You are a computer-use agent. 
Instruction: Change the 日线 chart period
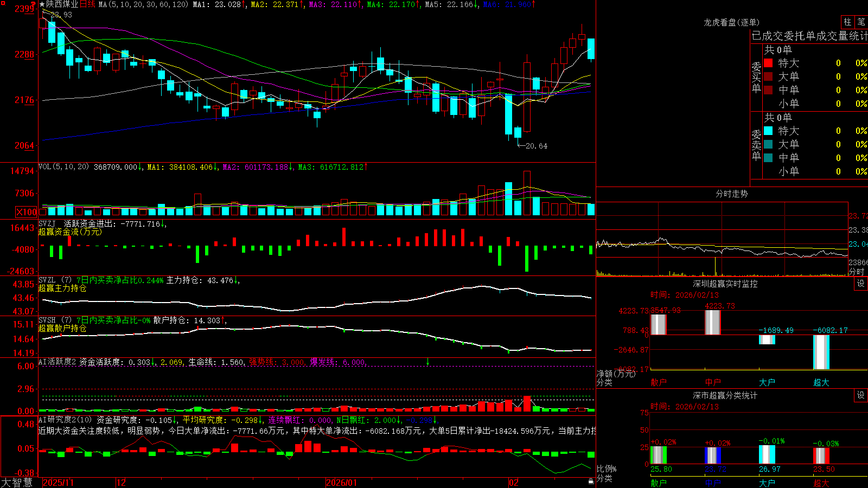click(x=87, y=4)
